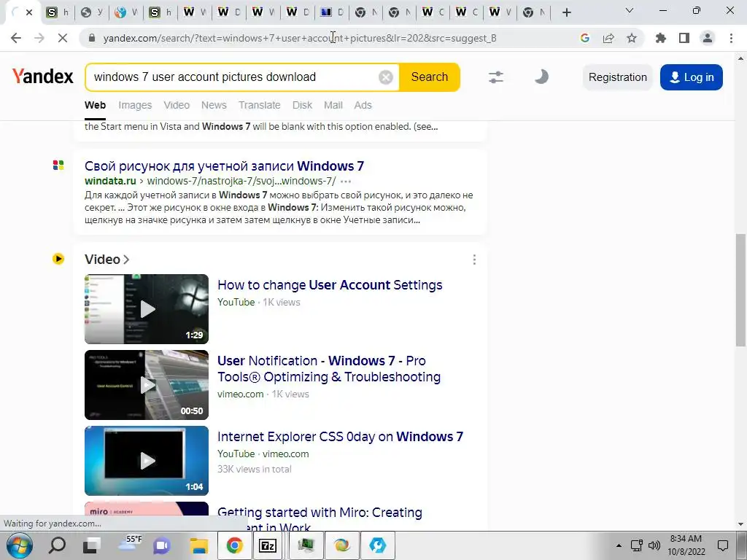Screen dimensions: 747x560
Task: Click the Google icon in address bar
Action: pyautogui.click(x=585, y=38)
